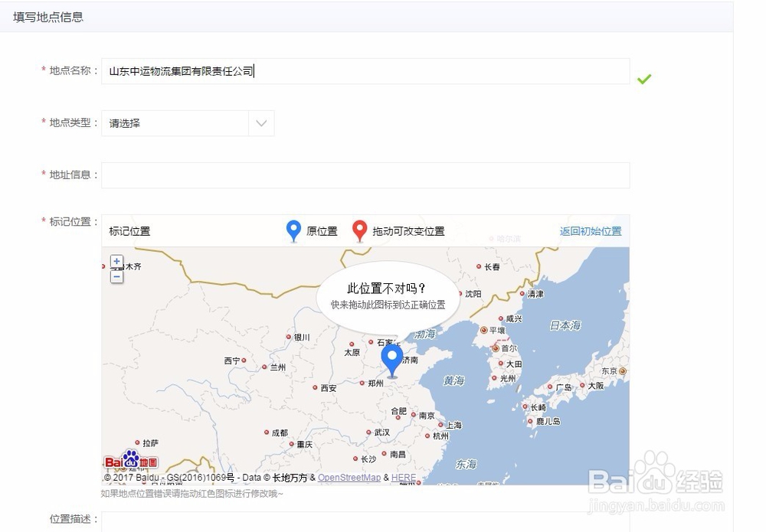Click 拉萨 city label on map
The image size is (766, 532).
click(x=150, y=443)
